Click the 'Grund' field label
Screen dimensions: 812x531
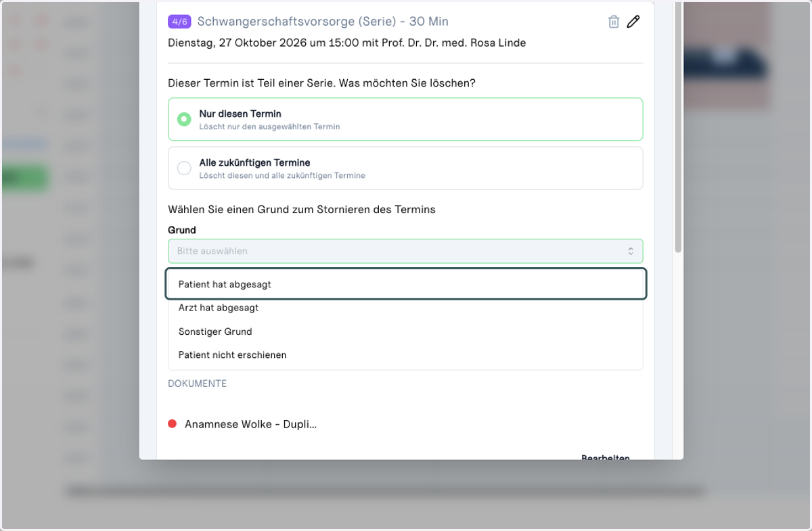(182, 230)
